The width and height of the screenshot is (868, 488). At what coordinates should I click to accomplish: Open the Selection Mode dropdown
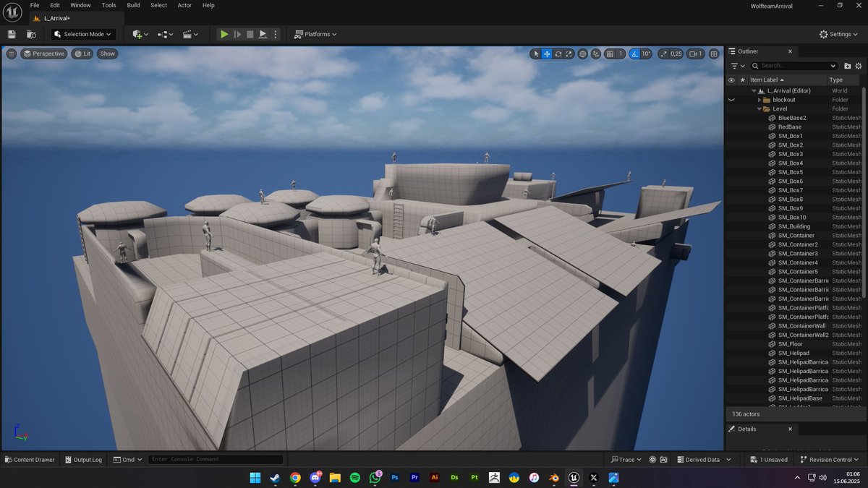[x=82, y=34]
